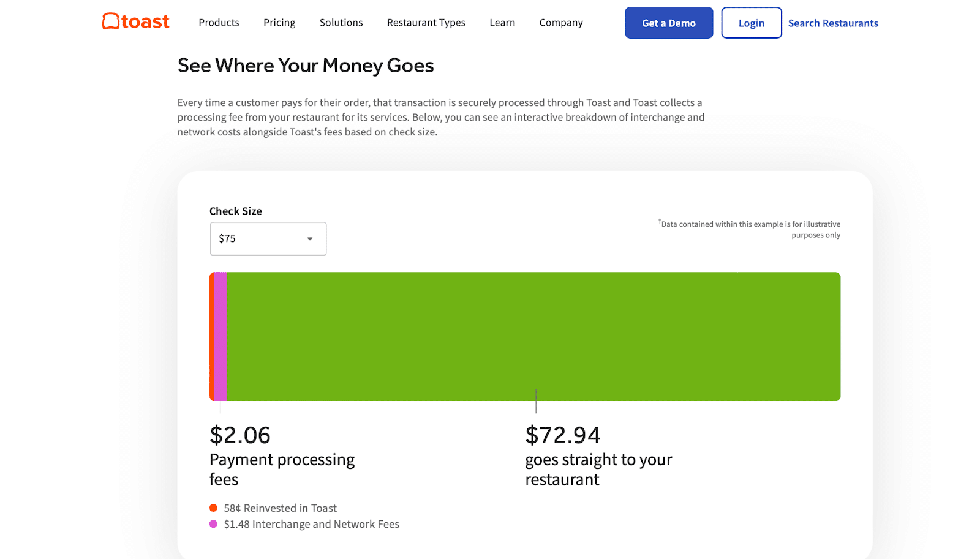Click the pink Interchange fees bar segment
Image resolution: width=980 pixels, height=559 pixels.
(221, 337)
